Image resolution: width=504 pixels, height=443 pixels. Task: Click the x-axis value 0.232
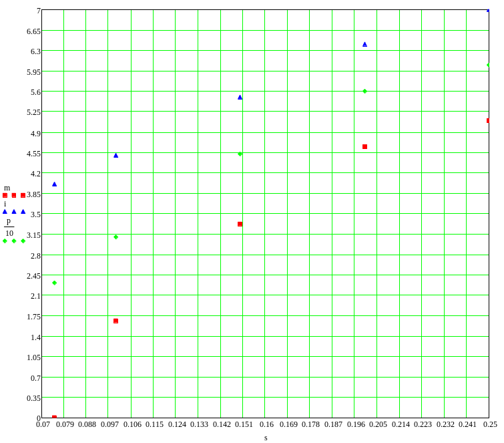pos(445,424)
